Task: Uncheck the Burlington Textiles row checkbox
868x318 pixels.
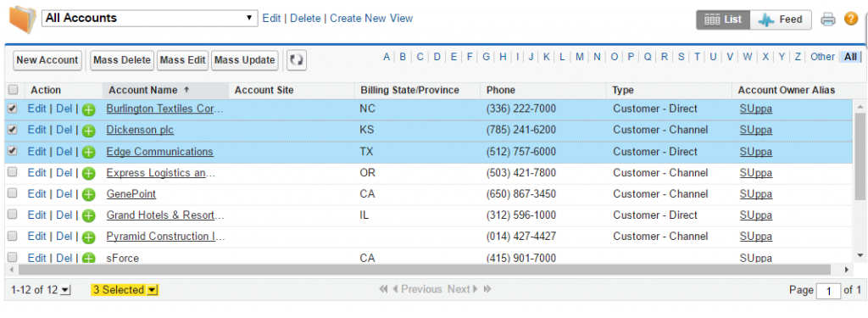Action: click(12, 109)
